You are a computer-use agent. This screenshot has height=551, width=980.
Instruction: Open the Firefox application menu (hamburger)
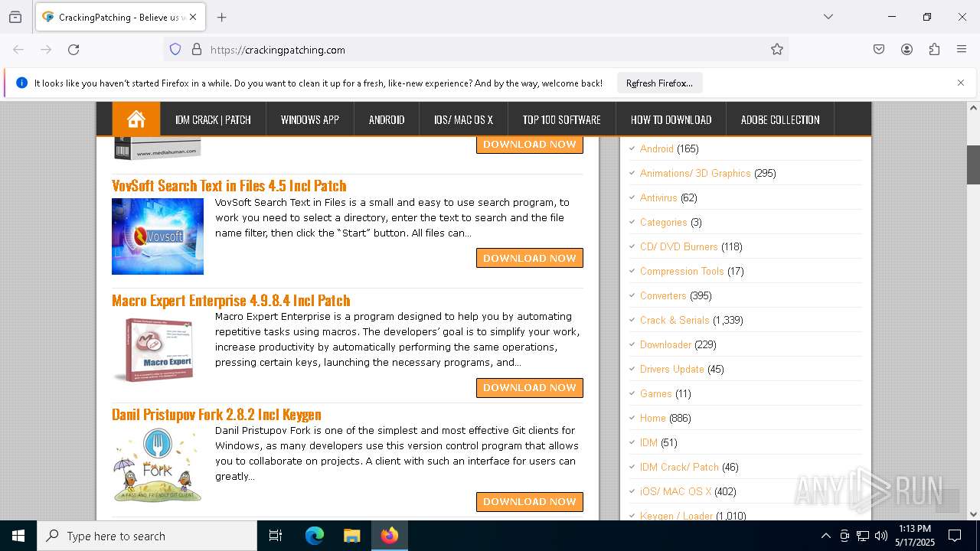tap(962, 49)
